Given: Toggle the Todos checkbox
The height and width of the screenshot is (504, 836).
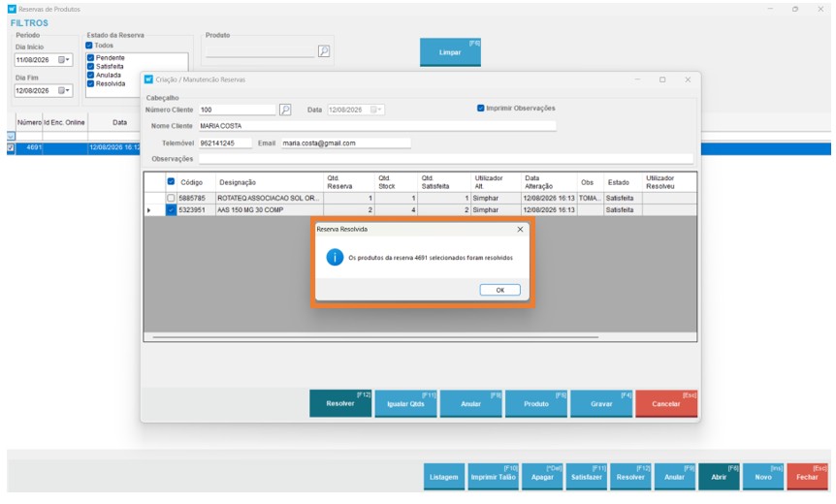Looking at the screenshot, I should [x=89, y=46].
